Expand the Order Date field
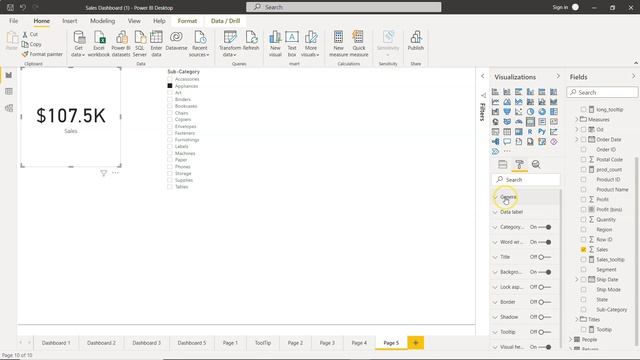 click(577, 140)
